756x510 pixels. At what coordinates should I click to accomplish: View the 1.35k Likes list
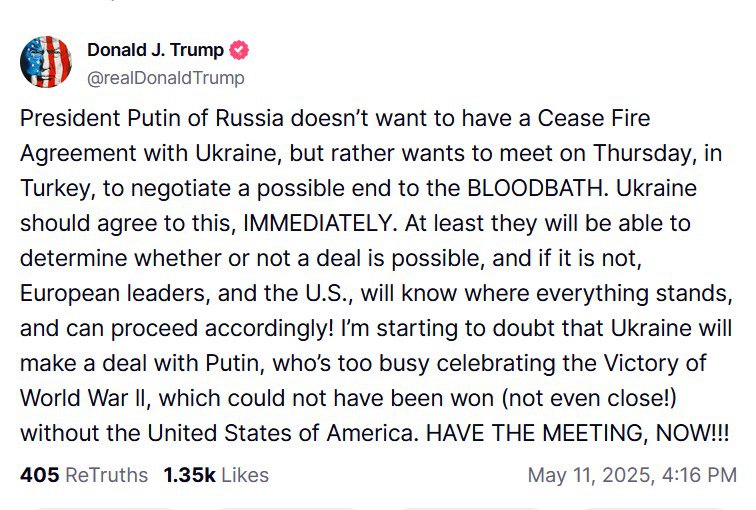pyautogui.click(x=217, y=475)
